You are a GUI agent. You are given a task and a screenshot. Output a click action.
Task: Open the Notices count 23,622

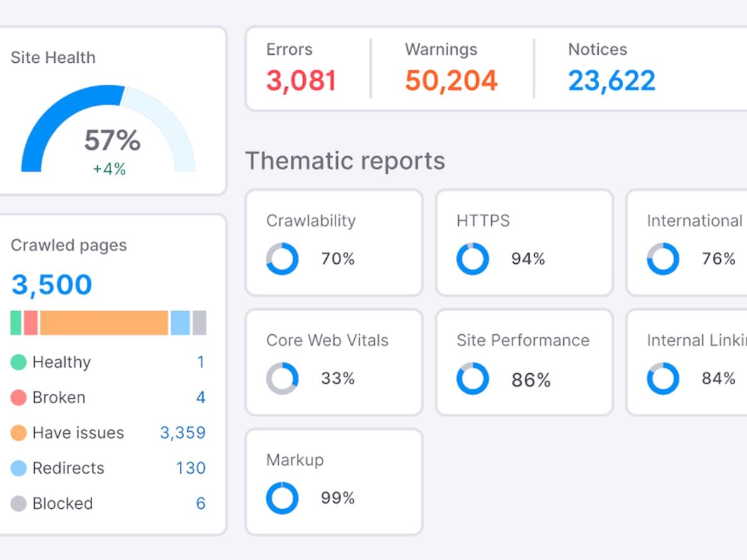click(x=611, y=81)
